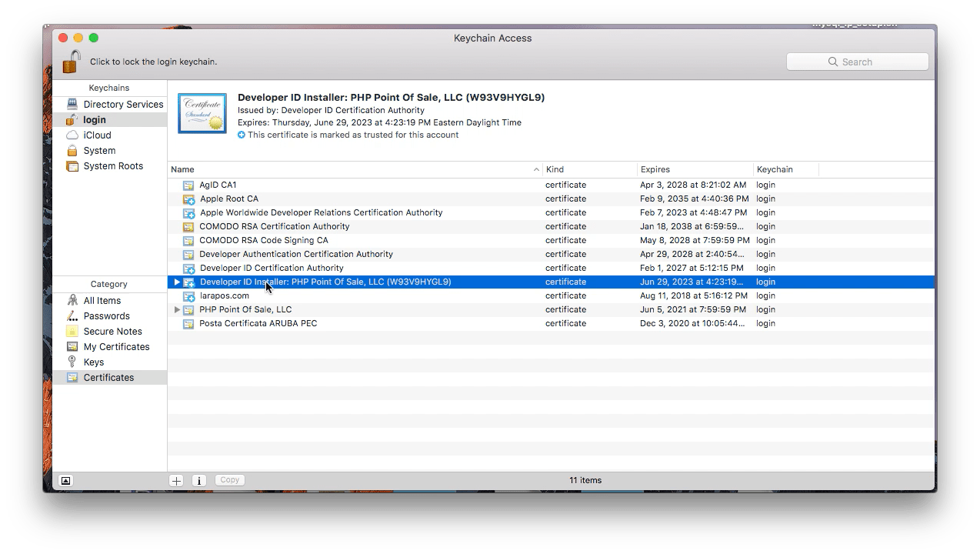Show the All Items category
Viewport: 980px width, 554px height.
[x=109, y=301]
